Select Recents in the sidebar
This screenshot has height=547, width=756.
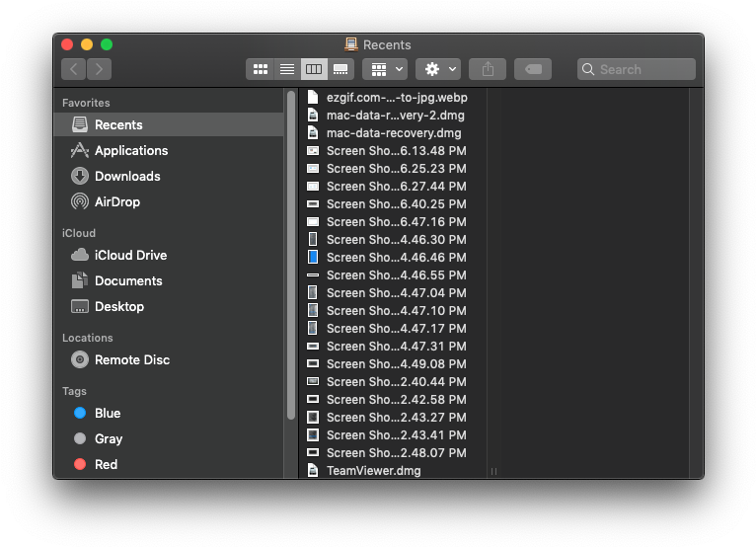[x=169, y=125]
